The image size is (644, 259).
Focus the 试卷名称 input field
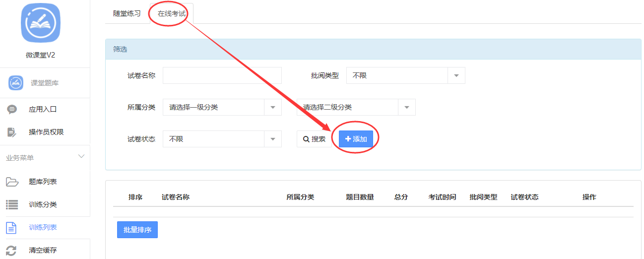click(222, 75)
